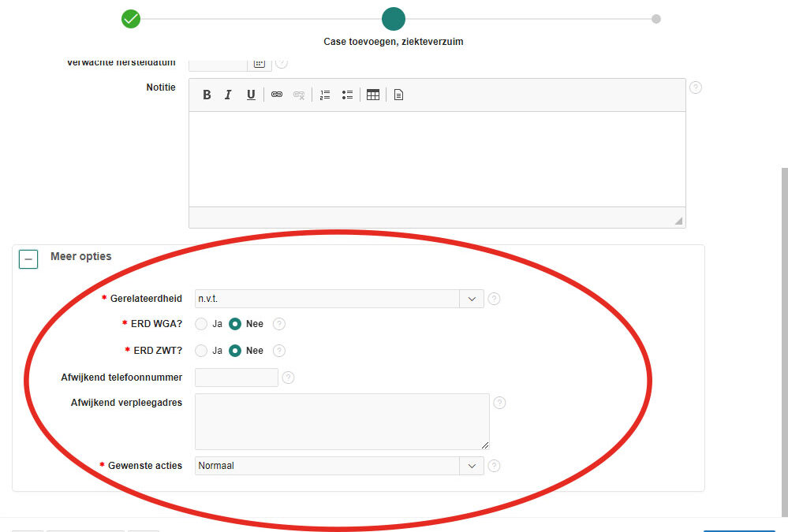Viewport: 788px width, 532px height.
Task: Show help for Gerelateerdheid
Action: [x=494, y=299]
